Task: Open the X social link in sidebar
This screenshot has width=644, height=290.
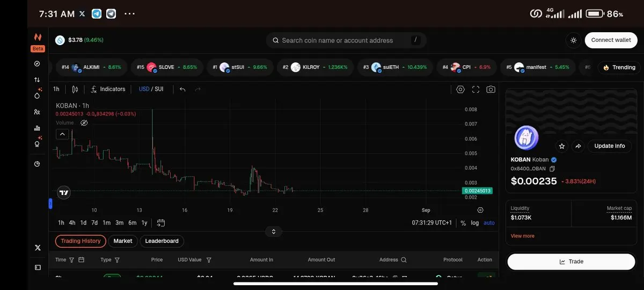Action: click(x=38, y=248)
